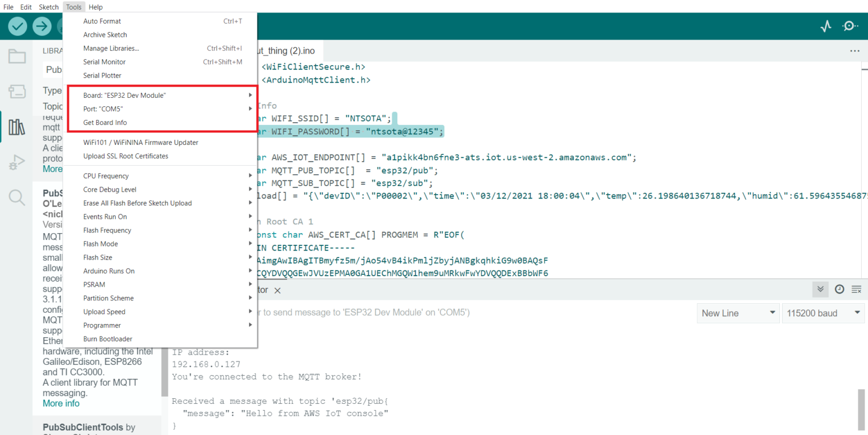Click the Upload sketch arrow icon
The height and width of the screenshot is (435, 868).
pyautogui.click(x=42, y=26)
